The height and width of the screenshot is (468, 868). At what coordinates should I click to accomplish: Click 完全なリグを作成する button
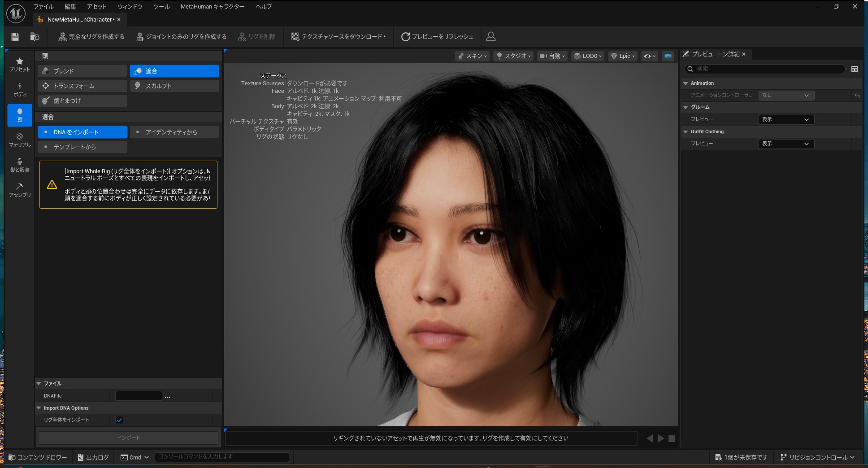point(91,37)
